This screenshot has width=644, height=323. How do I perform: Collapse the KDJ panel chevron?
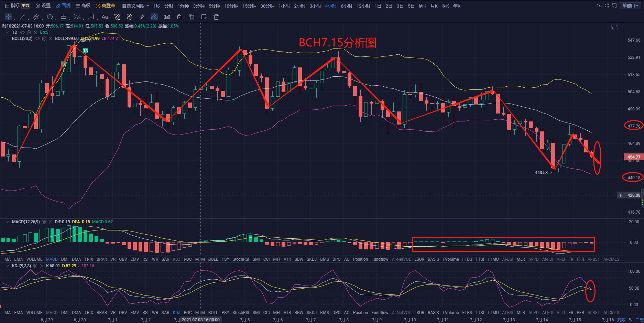tap(7, 266)
